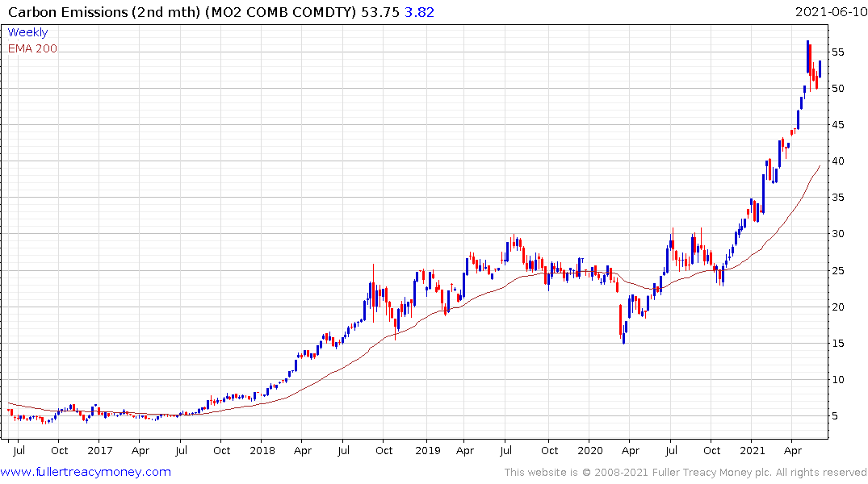Click the March 2020 low candlestick near 15
Image resolution: width=868 pixels, height=484 pixels.
pyautogui.click(x=624, y=337)
